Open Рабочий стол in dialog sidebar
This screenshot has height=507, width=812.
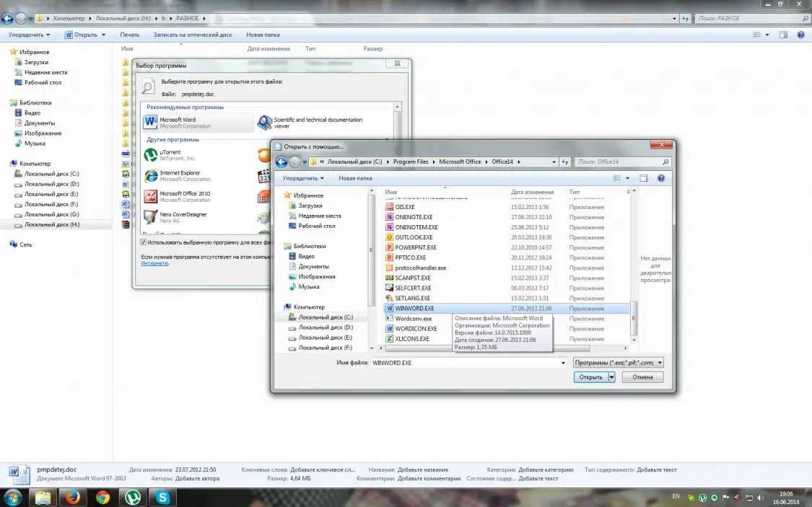(316, 226)
